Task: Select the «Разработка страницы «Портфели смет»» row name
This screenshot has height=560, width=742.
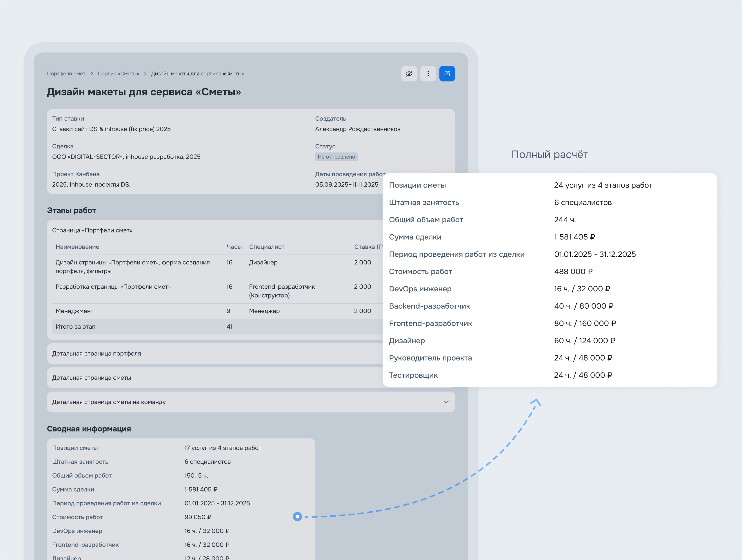Action: [113, 287]
